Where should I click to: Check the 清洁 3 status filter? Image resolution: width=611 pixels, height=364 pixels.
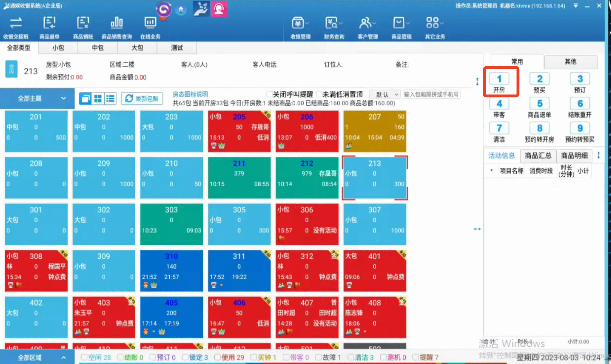(x=351, y=357)
